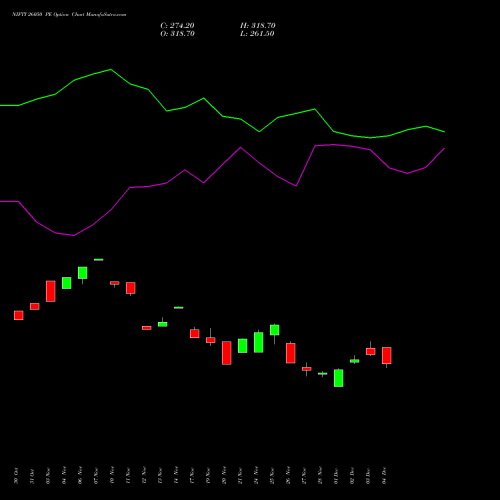
Task: Click the red candlestick for 11 Nov
Action: pyautogui.click(x=131, y=288)
